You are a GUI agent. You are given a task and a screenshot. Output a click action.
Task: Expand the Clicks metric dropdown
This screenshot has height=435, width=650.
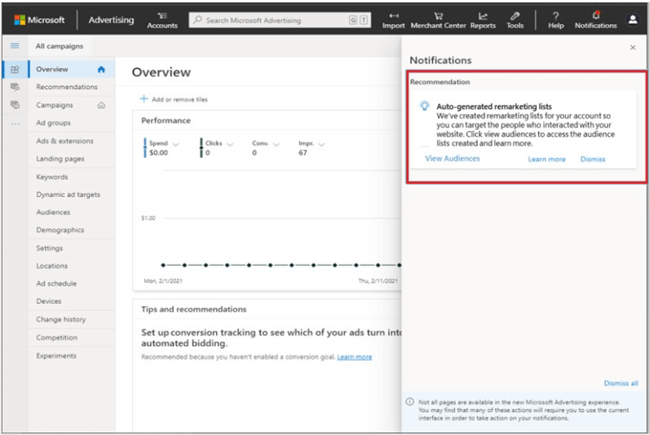coord(231,144)
